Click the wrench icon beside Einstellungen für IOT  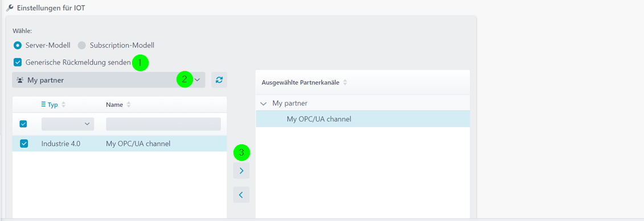(x=9, y=8)
